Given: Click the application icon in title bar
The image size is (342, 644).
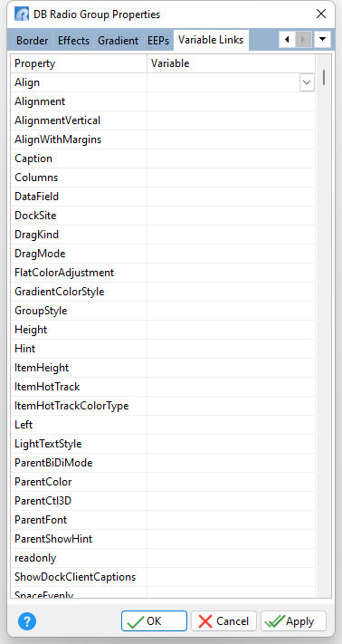Looking at the screenshot, I should click(x=22, y=14).
